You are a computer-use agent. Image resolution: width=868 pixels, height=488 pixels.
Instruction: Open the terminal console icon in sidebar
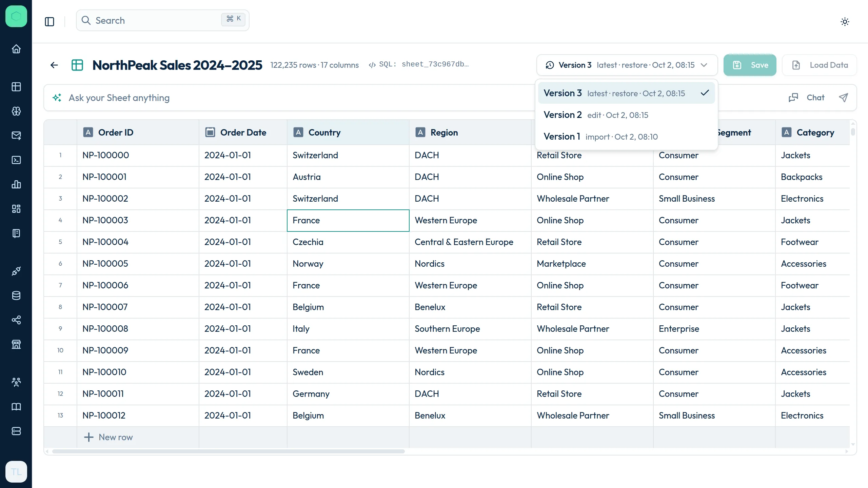point(16,160)
